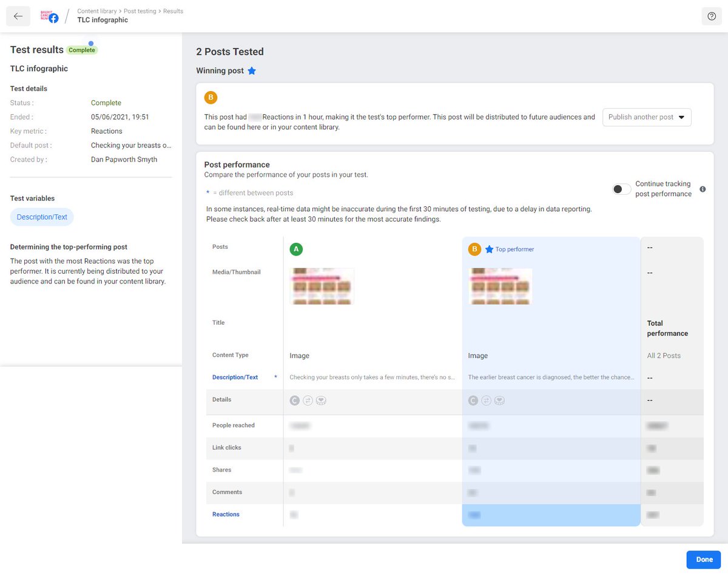The height and width of the screenshot is (576, 728).
Task: Click the orange Post B badge in winning card
Action: pyautogui.click(x=211, y=97)
